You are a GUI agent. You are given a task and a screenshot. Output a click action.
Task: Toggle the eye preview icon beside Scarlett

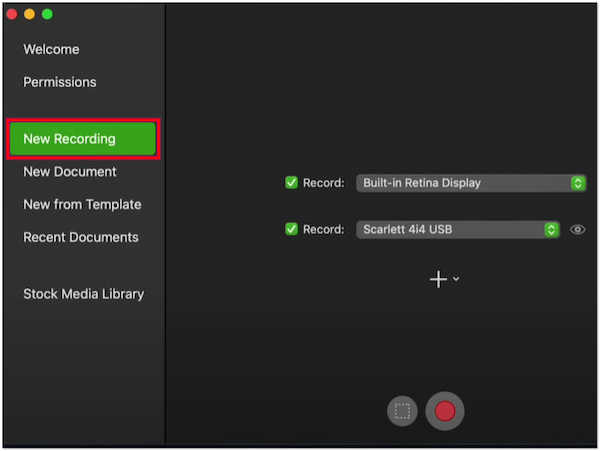tap(577, 230)
